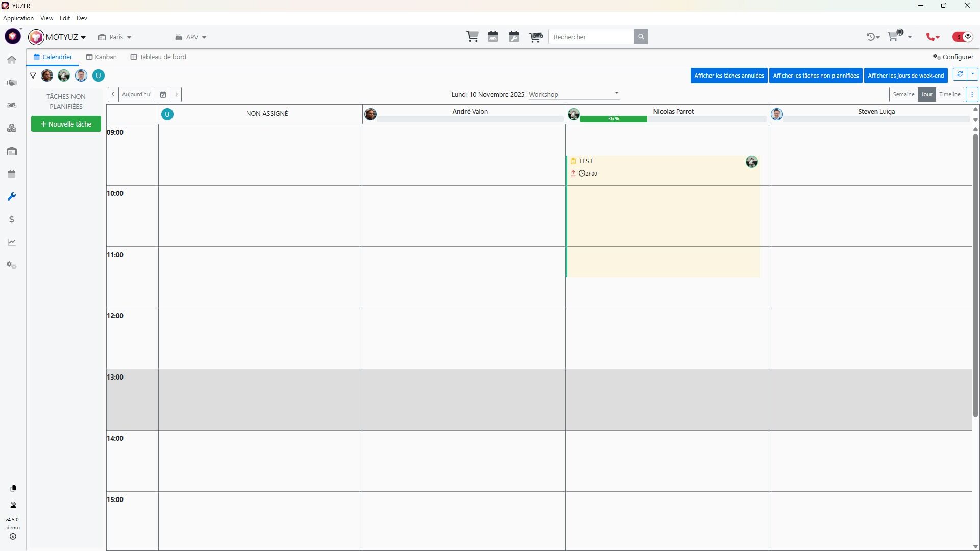Viewport: 980px width, 551px height.
Task: Click the refresh calendar icon button
Action: coord(960,74)
